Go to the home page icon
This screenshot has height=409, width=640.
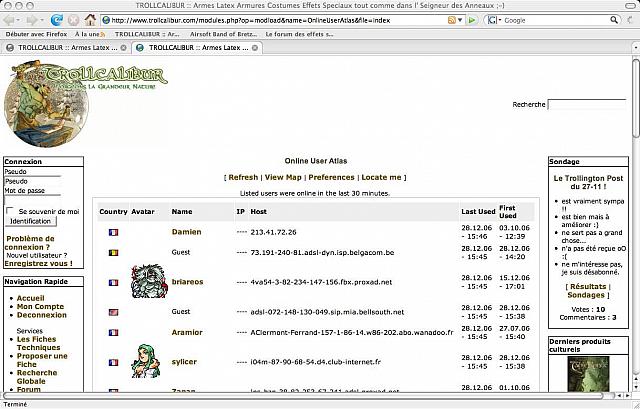pyautogui.click(x=90, y=20)
